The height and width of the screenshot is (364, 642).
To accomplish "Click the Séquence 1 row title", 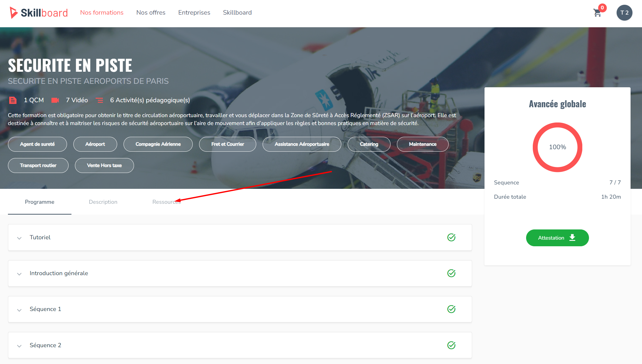I will click(x=45, y=309).
